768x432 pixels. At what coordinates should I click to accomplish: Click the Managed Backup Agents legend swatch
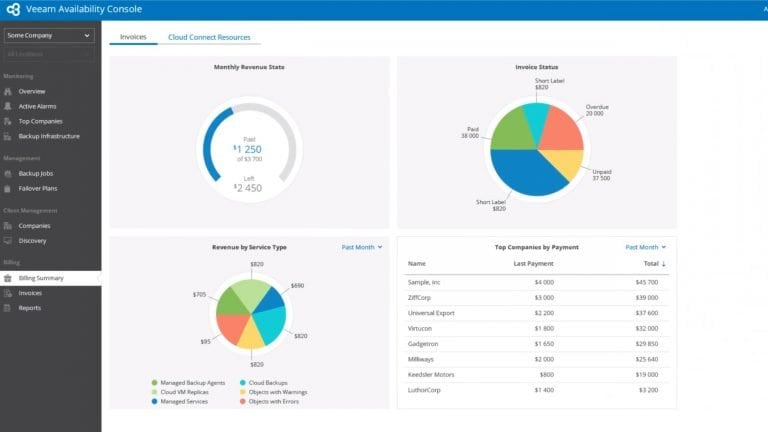pyautogui.click(x=154, y=383)
